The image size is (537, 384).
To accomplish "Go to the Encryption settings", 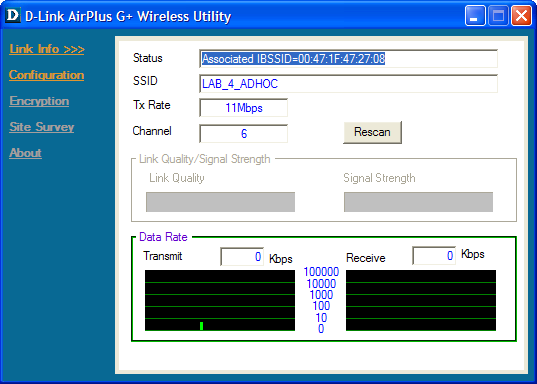I will click(x=39, y=101).
